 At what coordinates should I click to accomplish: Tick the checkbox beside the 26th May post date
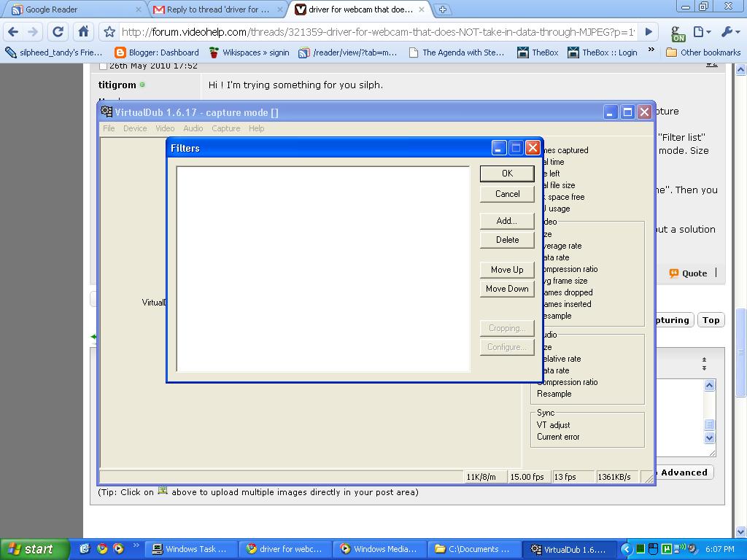click(103, 66)
